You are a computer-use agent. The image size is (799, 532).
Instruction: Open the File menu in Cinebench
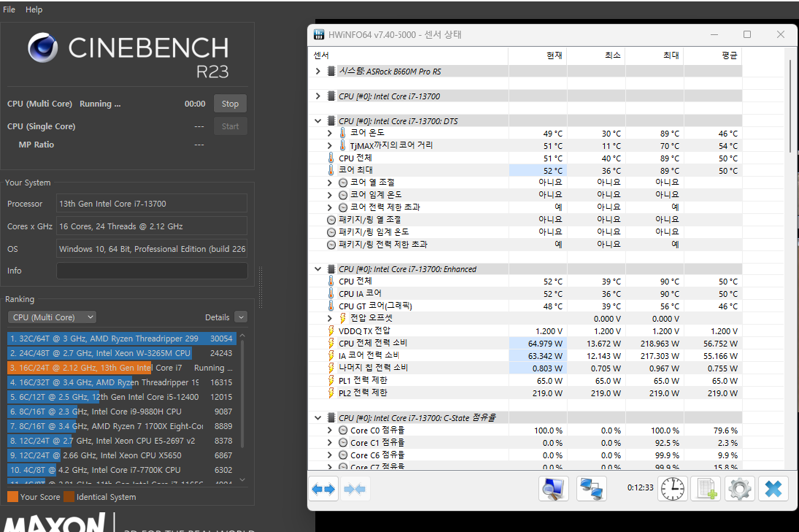click(9, 9)
